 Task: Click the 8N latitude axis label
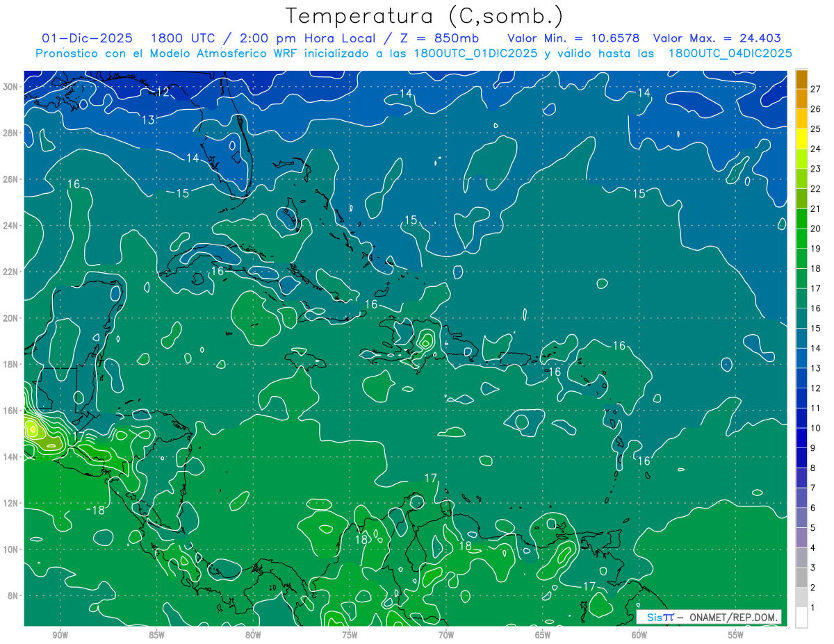coord(14,596)
